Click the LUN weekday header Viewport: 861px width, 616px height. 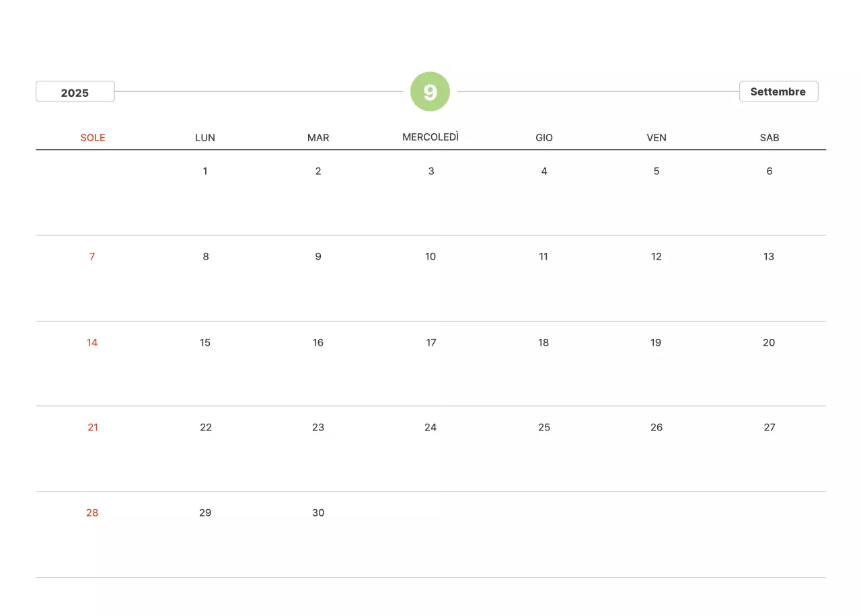coord(205,138)
